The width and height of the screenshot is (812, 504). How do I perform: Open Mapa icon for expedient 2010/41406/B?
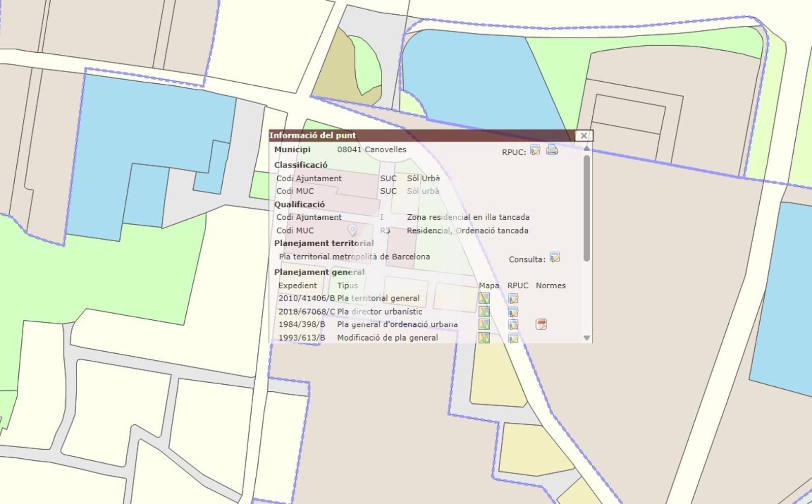tap(484, 298)
